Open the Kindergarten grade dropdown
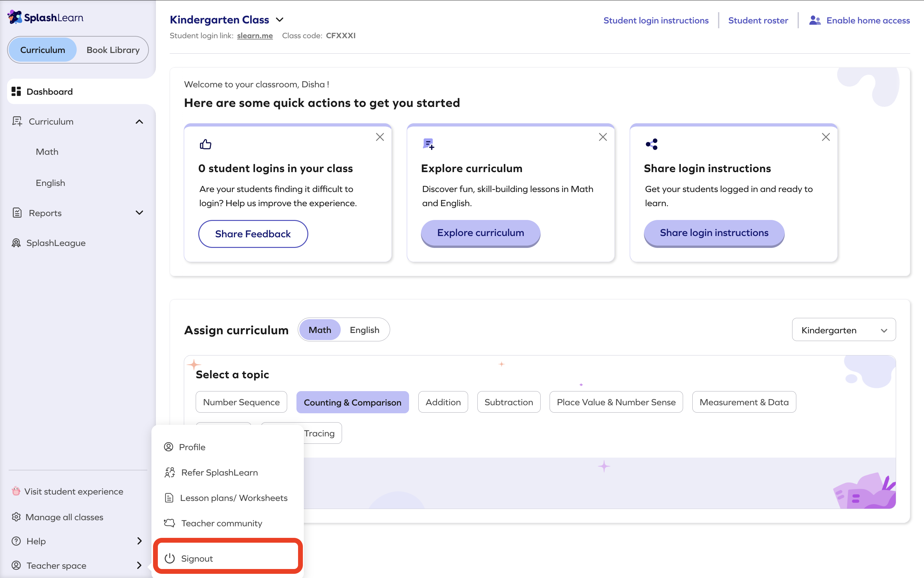Image resolution: width=924 pixels, height=578 pixels. (844, 329)
